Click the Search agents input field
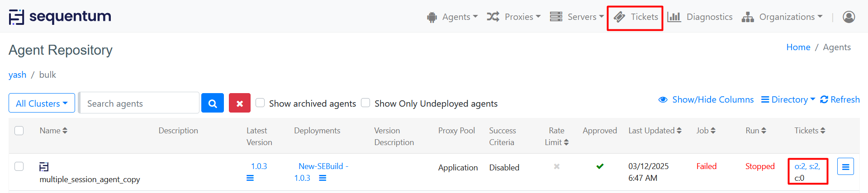 [139, 104]
